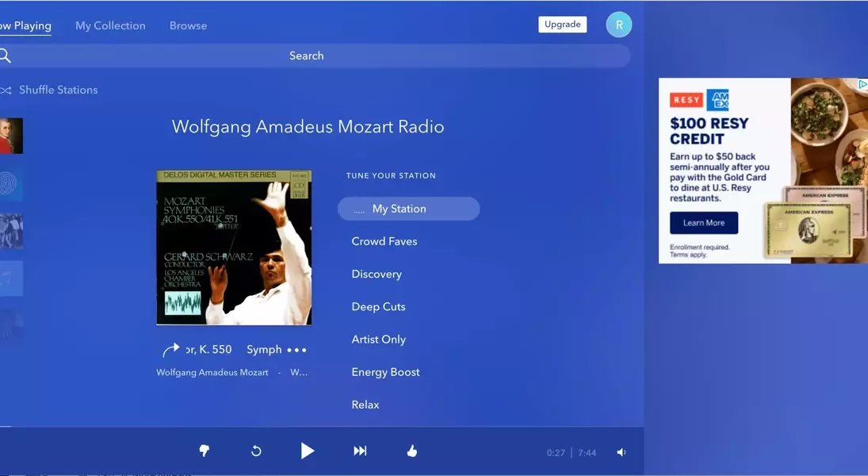Skip to the next track
Image resolution: width=868 pixels, height=476 pixels.
coord(360,451)
